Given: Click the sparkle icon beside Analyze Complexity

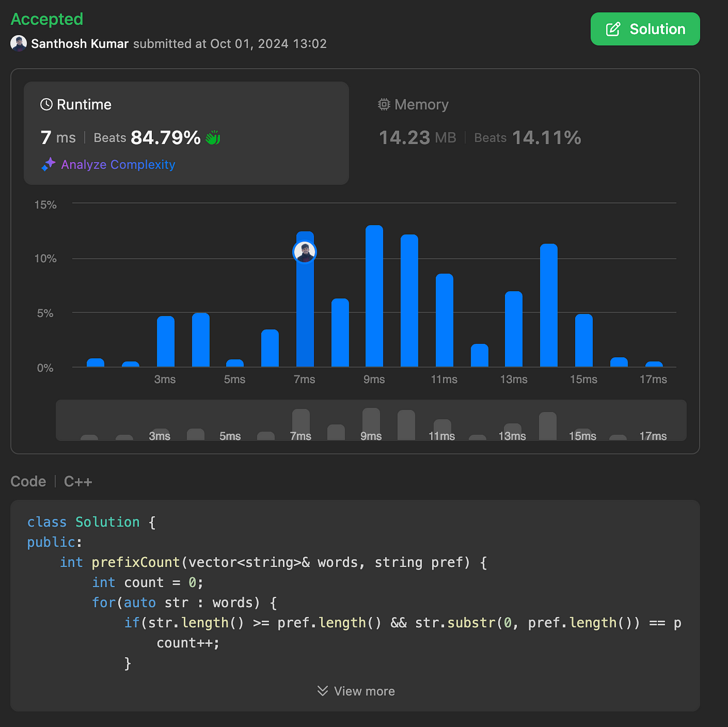Looking at the screenshot, I should point(48,164).
